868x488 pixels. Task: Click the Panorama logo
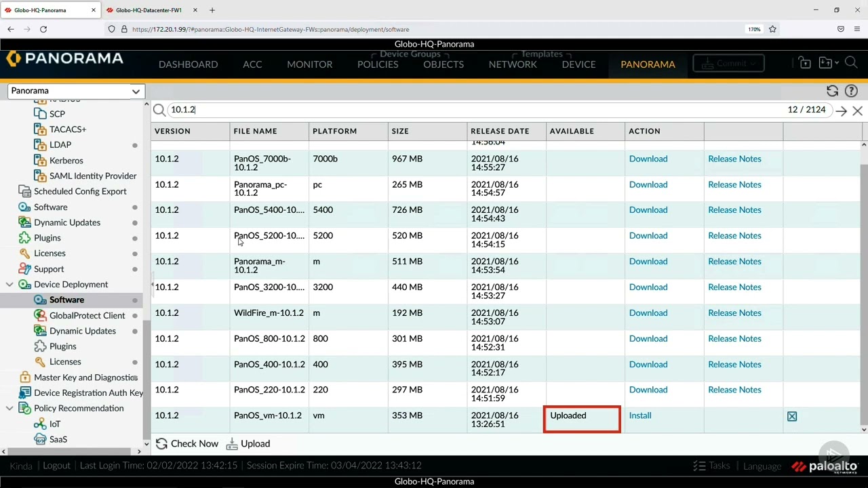point(65,59)
